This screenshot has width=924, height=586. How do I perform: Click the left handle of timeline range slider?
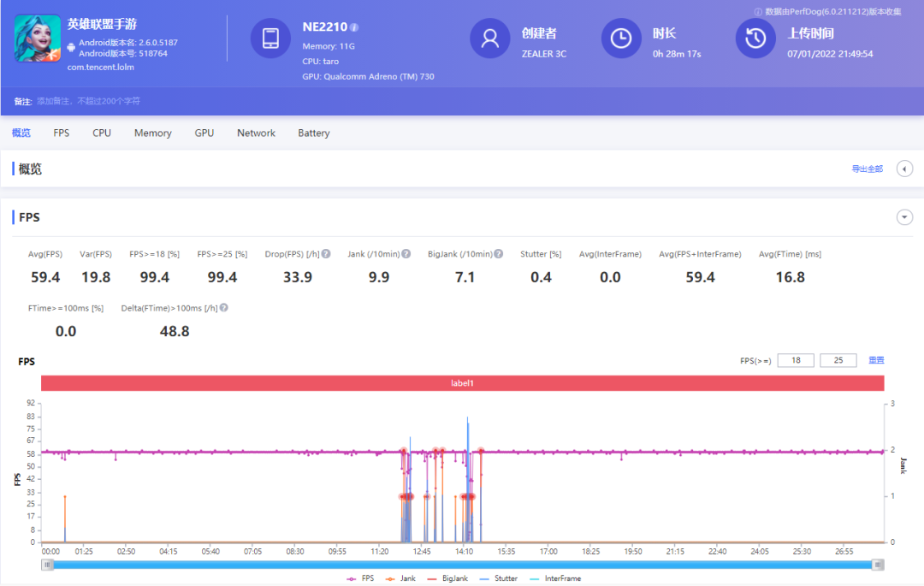pos(47,565)
